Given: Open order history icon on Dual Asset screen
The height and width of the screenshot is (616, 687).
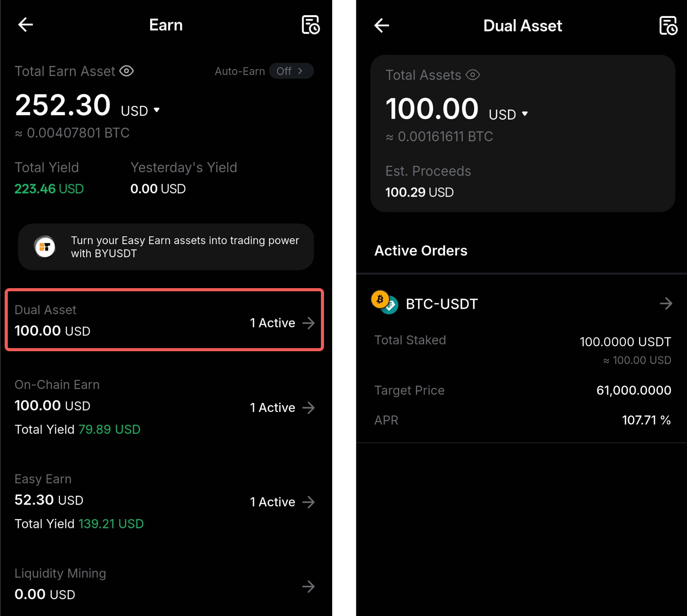Looking at the screenshot, I should point(668,26).
